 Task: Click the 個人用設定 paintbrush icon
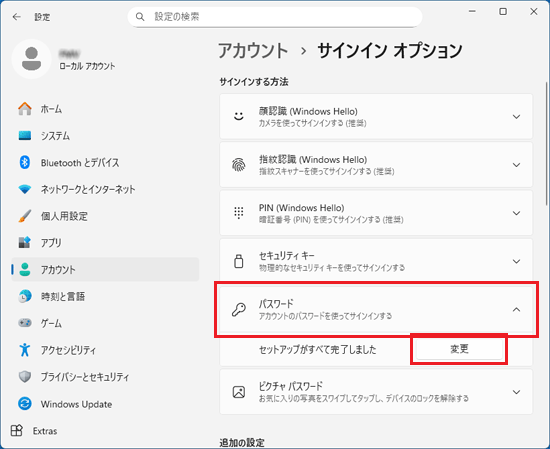tap(25, 216)
